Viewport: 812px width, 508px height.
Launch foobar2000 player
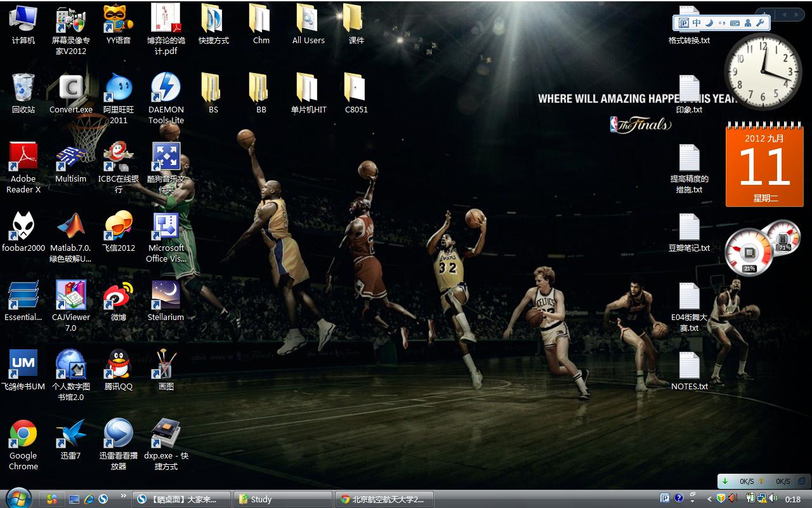tap(23, 232)
